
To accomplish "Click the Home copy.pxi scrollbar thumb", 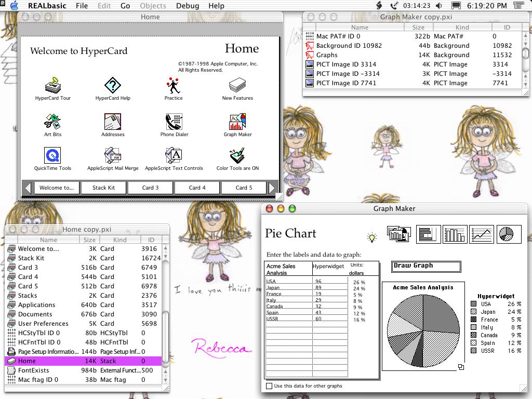I will (166, 337).
